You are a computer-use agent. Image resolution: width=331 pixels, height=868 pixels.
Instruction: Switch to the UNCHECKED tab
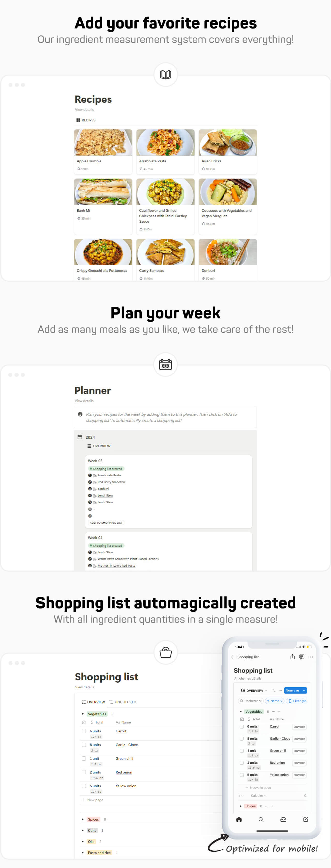(x=123, y=702)
